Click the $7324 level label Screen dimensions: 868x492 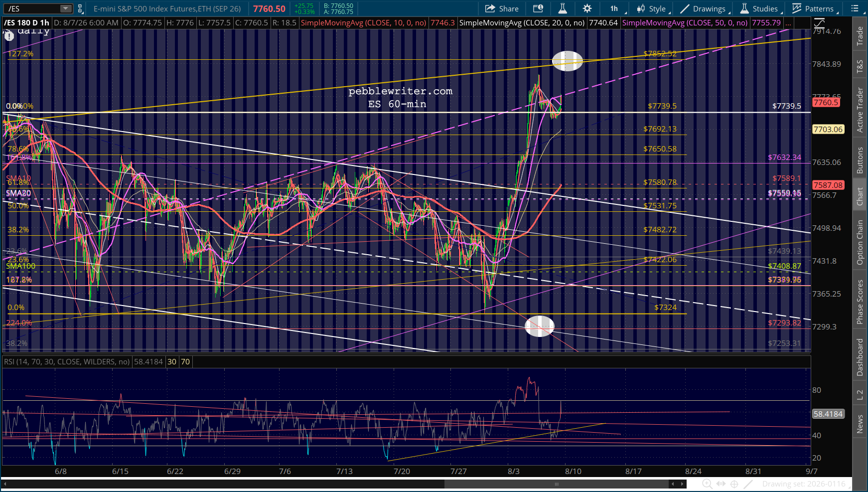665,308
